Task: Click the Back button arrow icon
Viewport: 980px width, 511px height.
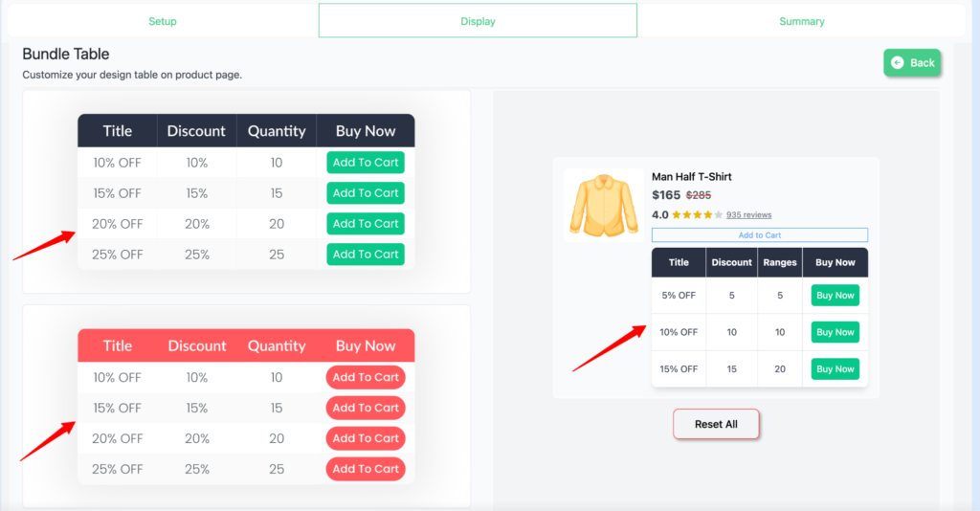Action: 897,63
